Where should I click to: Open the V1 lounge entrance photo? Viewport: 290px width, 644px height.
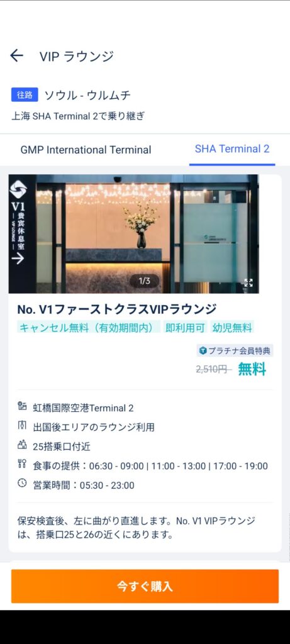(x=133, y=234)
